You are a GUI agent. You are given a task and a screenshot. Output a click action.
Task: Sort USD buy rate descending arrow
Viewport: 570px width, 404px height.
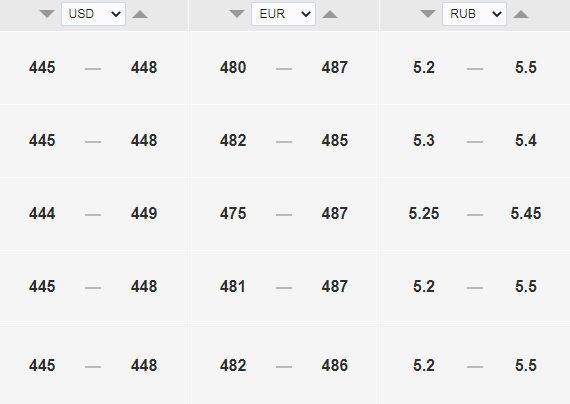47,14
